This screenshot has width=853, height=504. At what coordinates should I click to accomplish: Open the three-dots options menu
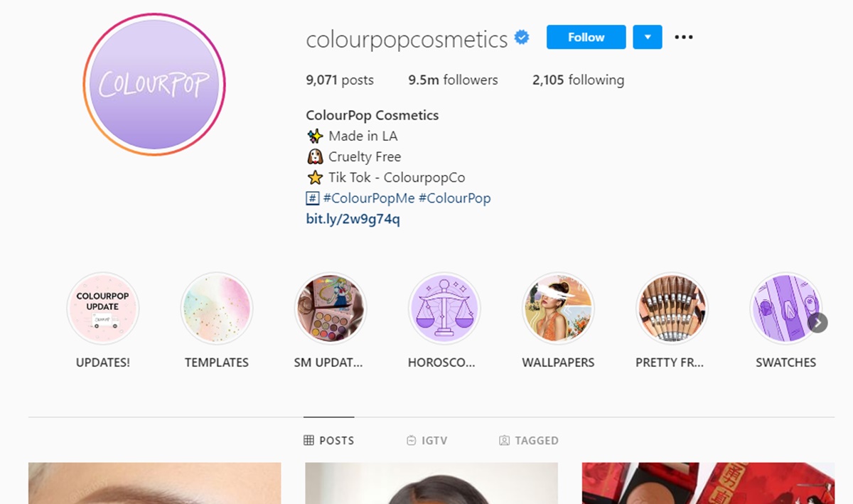[x=683, y=37]
